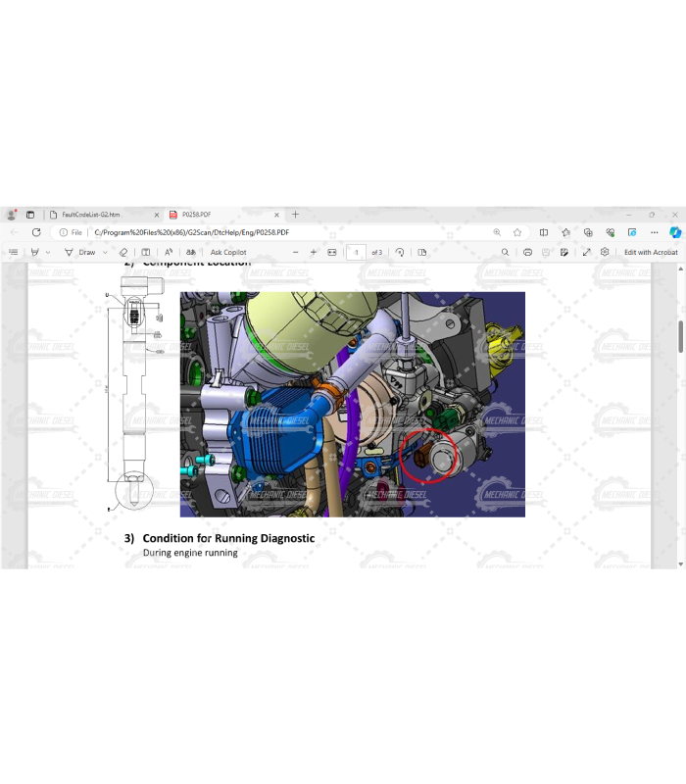Rotate the PDF page

[x=400, y=252]
